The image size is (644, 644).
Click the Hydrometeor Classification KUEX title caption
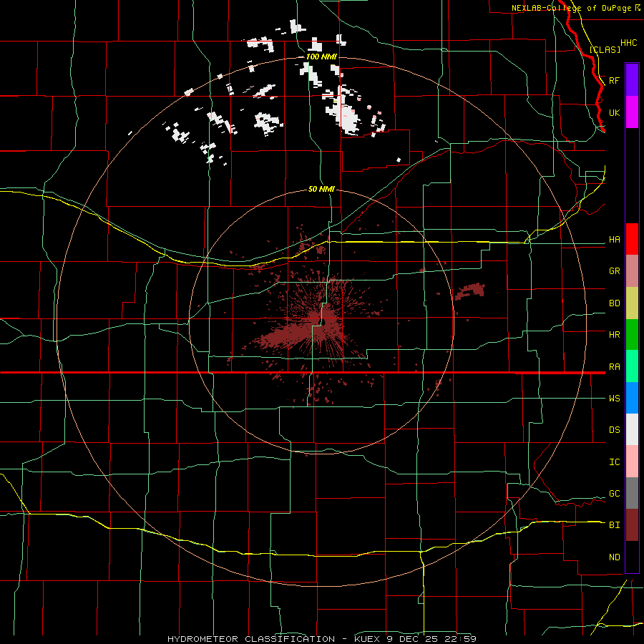321,639
